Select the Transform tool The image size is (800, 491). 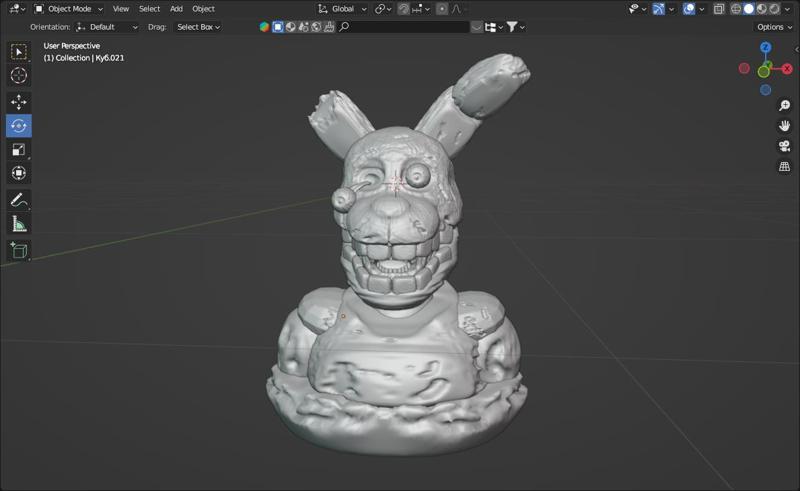(x=19, y=173)
